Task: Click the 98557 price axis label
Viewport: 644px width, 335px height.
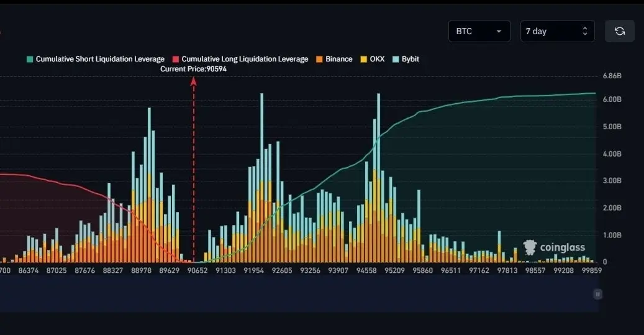Action: (535, 270)
